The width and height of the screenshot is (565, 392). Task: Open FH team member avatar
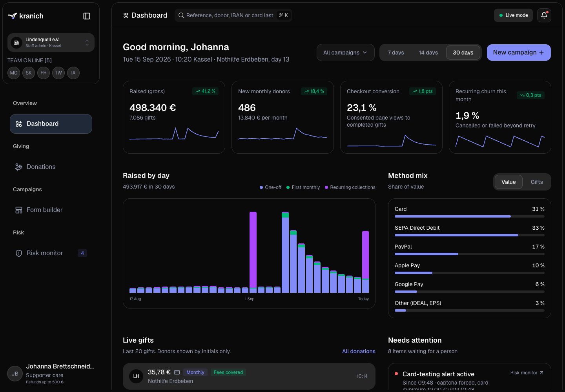(x=44, y=73)
